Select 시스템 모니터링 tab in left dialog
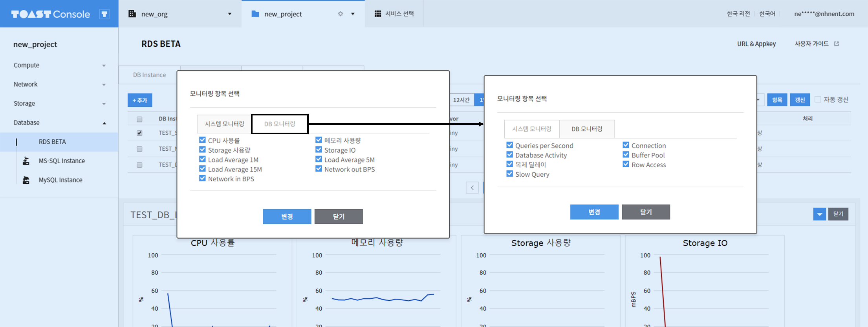The image size is (868, 327). (224, 124)
